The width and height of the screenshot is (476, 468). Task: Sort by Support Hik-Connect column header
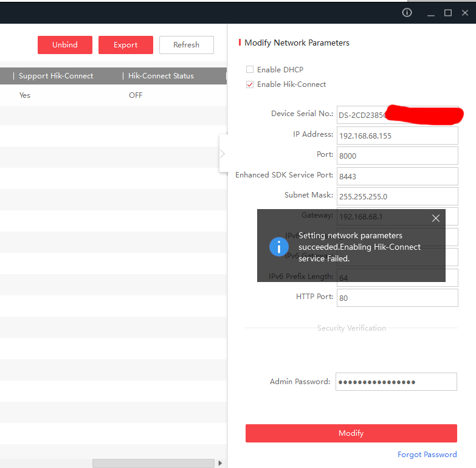click(x=56, y=76)
